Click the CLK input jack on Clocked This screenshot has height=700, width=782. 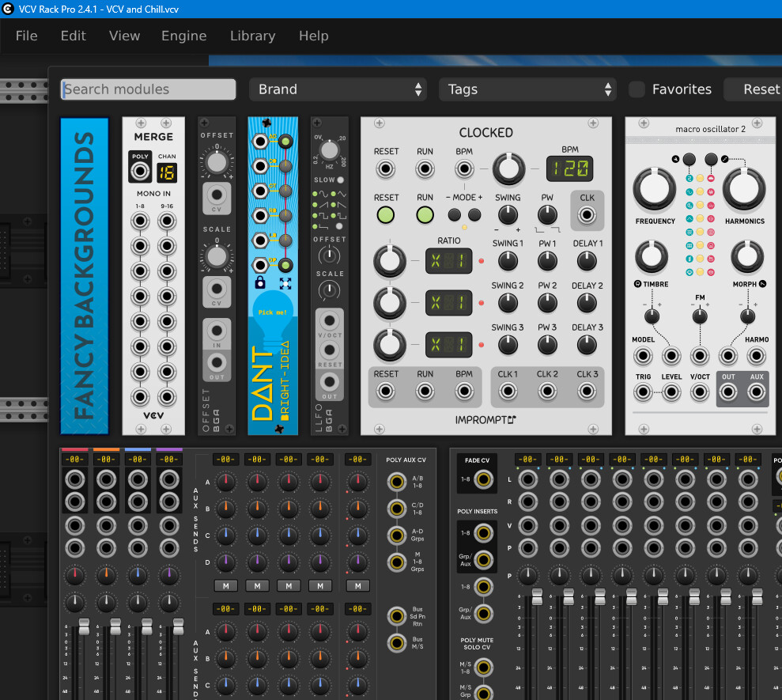587,215
